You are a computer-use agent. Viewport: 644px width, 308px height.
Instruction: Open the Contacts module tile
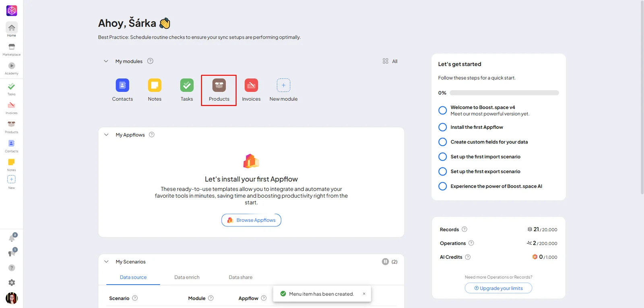click(x=122, y=90)
